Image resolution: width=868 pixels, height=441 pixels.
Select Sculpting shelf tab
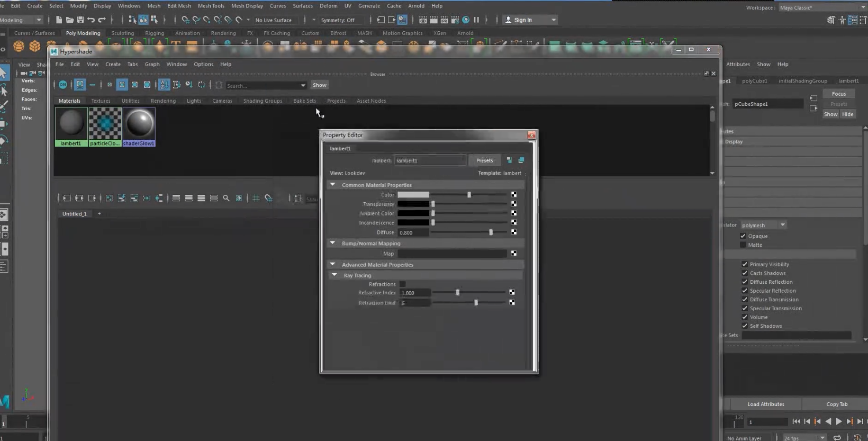tap(123, 33)
